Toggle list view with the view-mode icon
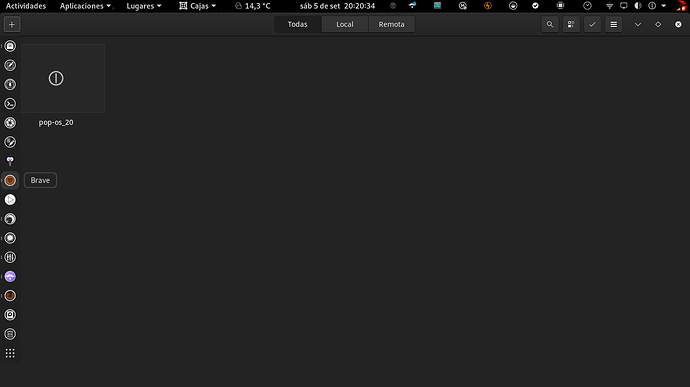The width and height of the screenshot is (690, 387). [571, 25]
